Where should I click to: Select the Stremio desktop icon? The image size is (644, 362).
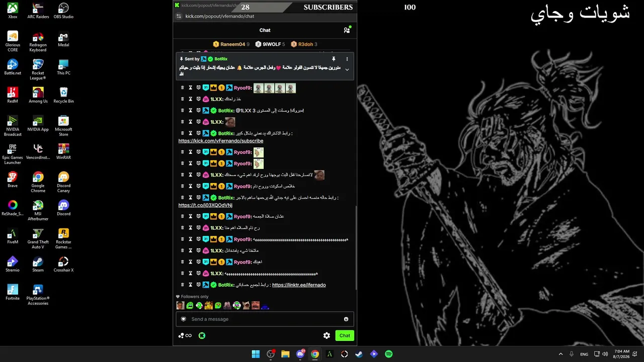[x=13, y=264]
